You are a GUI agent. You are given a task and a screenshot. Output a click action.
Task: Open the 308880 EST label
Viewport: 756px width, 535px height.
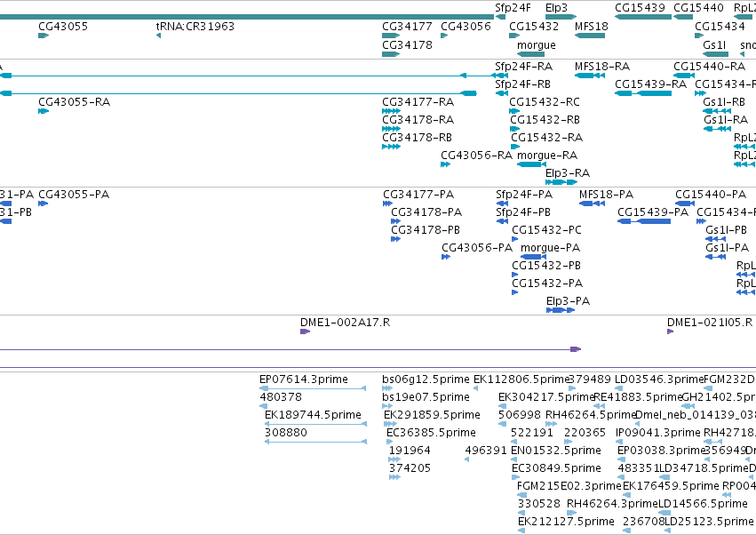point(286,433)
